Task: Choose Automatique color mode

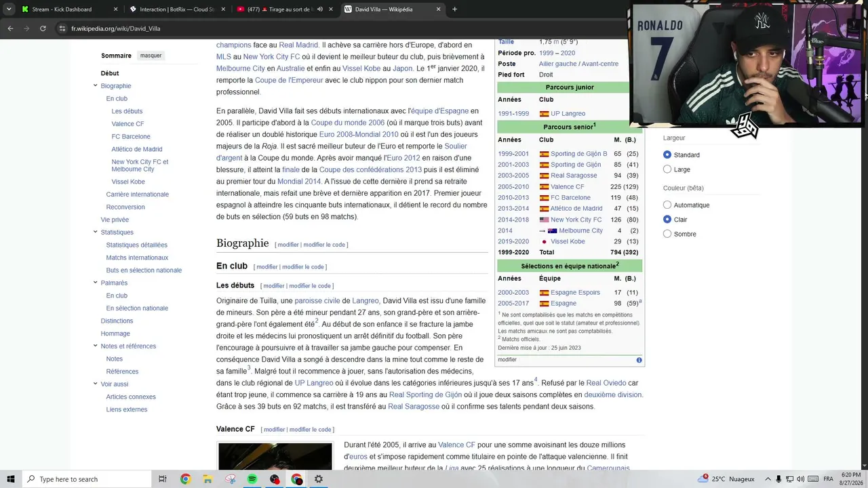Action: coord(667,205)
